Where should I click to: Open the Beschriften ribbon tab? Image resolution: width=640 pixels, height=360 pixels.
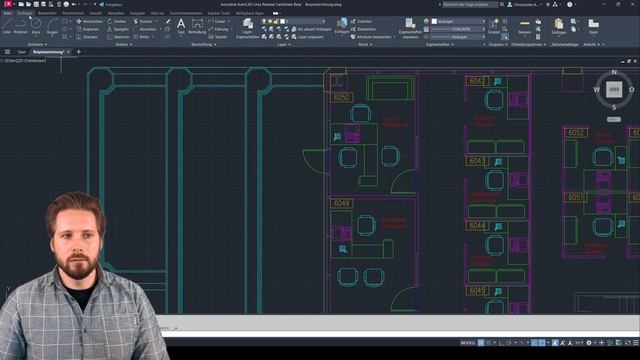(x=47, y=13)
